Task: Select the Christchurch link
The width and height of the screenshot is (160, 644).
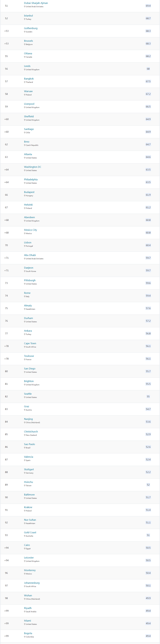Action: click(31, 432)
